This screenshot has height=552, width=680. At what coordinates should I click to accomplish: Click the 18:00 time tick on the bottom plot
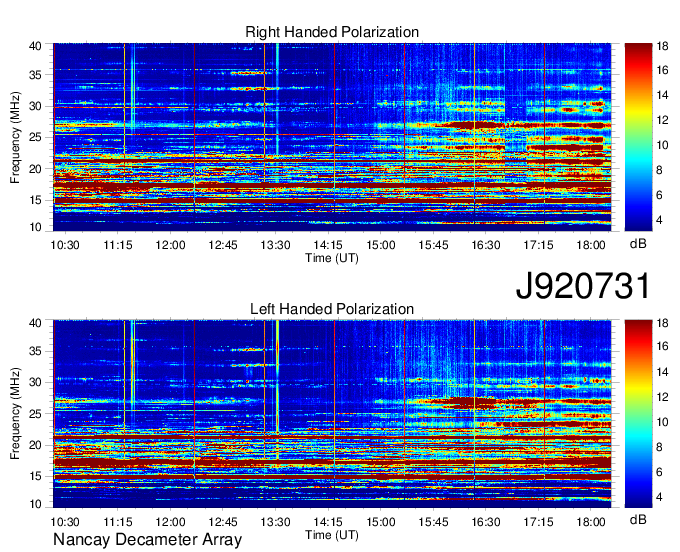tap(591, 522)
